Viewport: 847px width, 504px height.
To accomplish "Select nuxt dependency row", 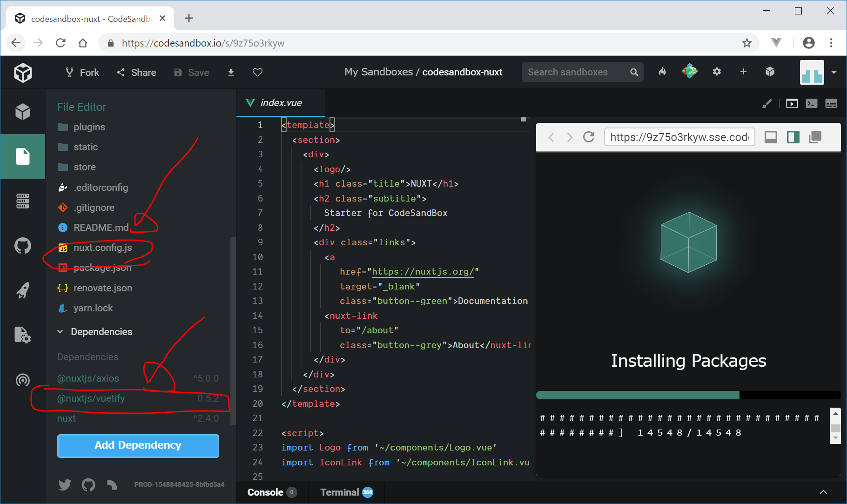I will (x=138, y=418).
